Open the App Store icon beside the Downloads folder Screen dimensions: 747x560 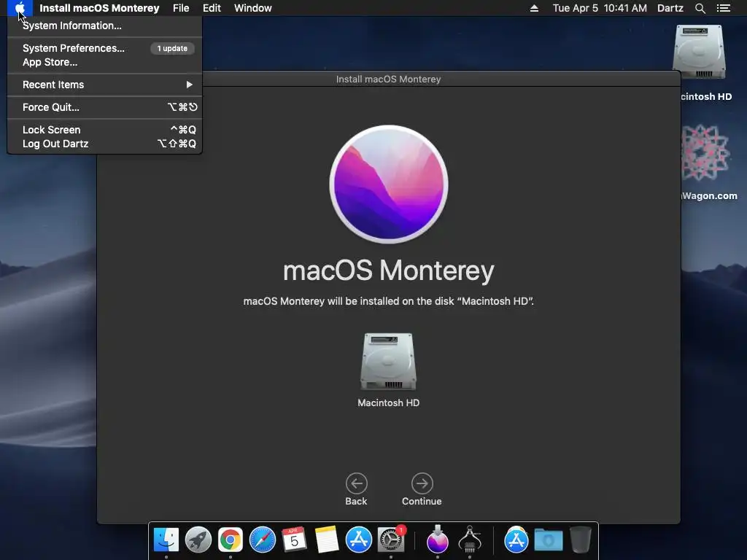pyautogui.click(x=516, y=540)
